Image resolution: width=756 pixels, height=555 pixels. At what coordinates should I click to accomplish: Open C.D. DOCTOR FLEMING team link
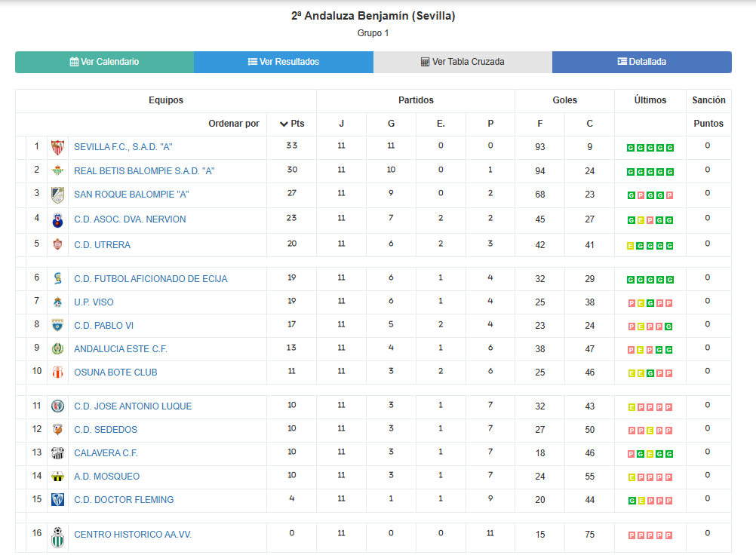coord(124,500)
